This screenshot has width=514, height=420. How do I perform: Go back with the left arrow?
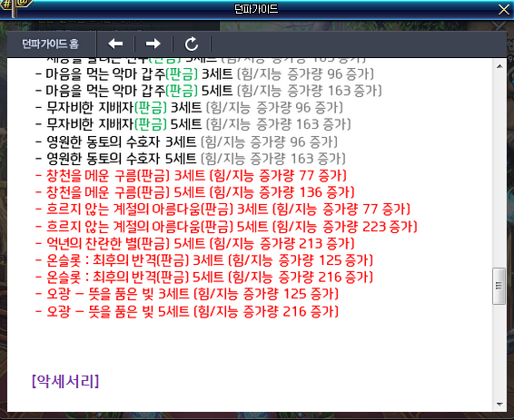point(115,44)
